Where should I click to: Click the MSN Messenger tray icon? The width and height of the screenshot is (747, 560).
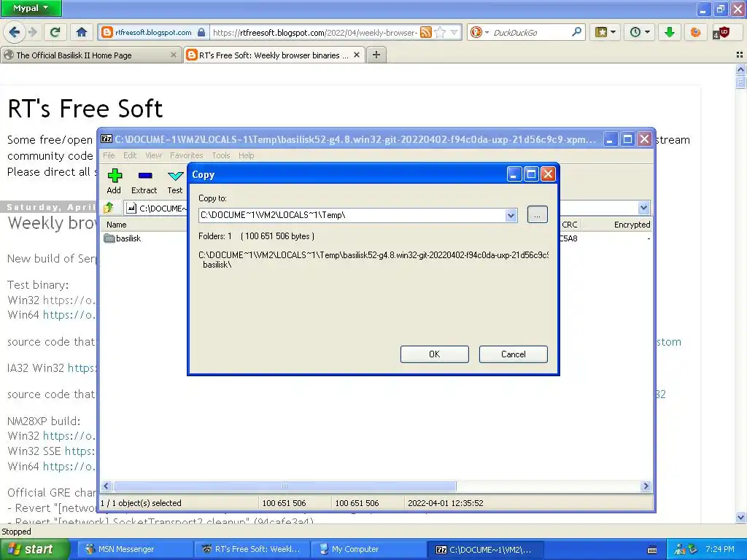[680, 550]
